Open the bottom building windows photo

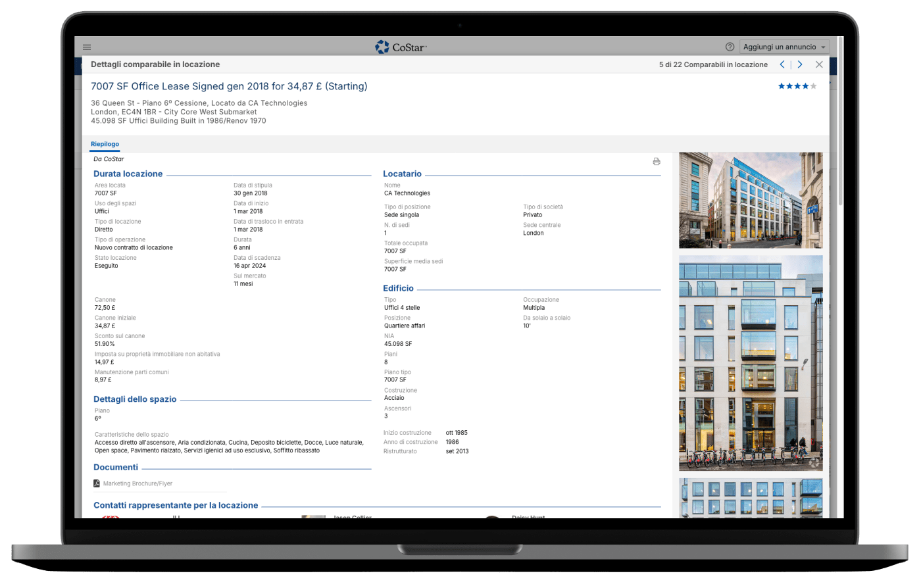click(x=750, y=498)
